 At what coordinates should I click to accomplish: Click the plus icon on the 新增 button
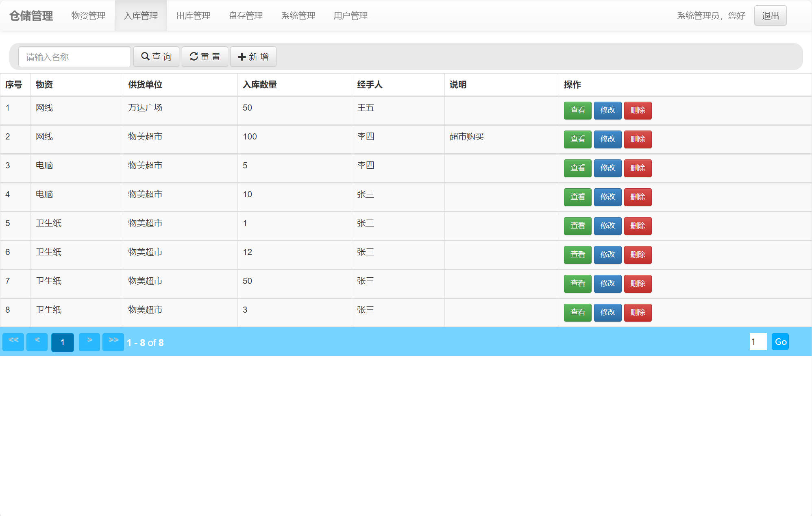coord(242,57)
